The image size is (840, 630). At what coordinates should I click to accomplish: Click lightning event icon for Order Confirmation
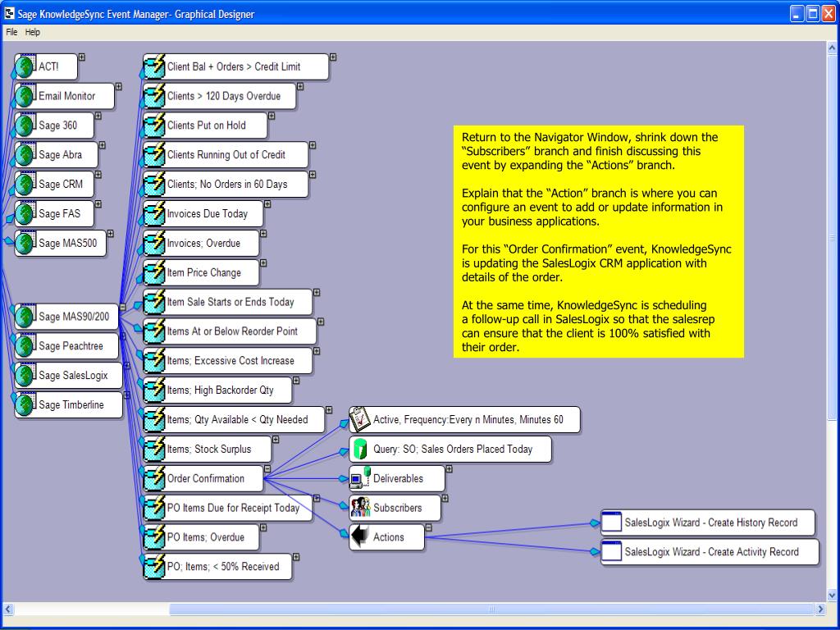pyautogui.click(x=154, y=478)
